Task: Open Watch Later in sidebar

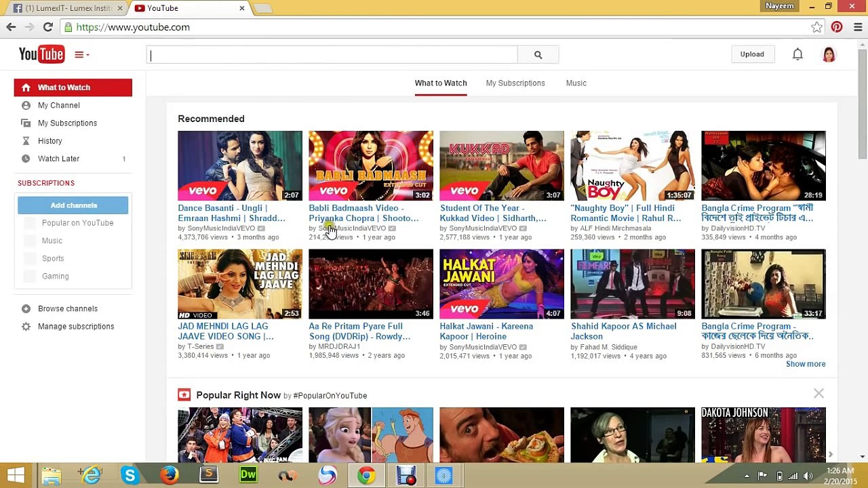Action: [59, 159]
